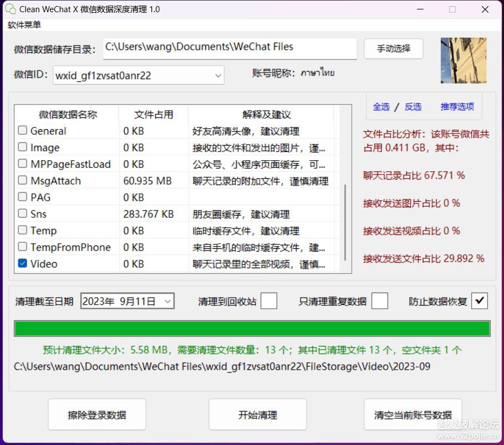Click 清空当前账号数据 to wipe account data

tap(413, 415)
